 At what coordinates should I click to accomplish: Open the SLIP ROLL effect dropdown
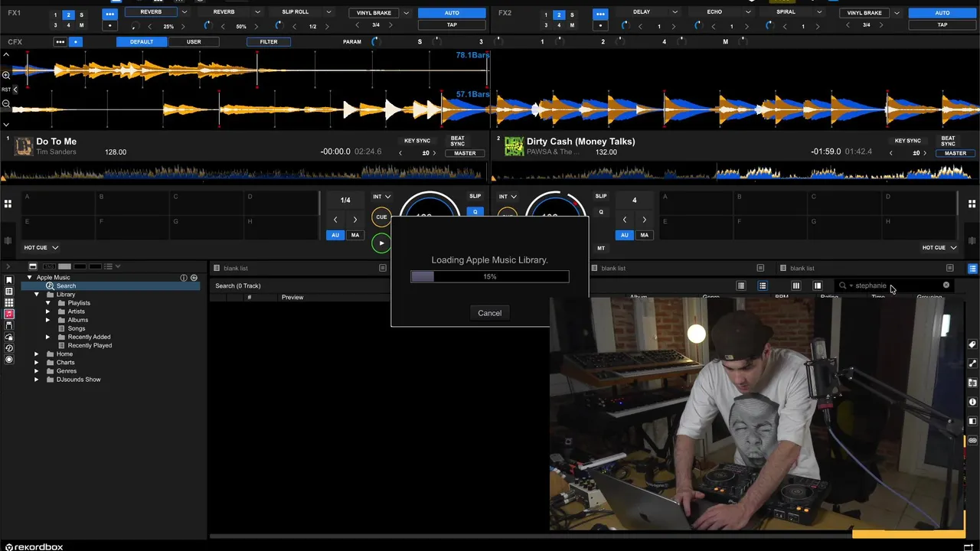(329, 12)
